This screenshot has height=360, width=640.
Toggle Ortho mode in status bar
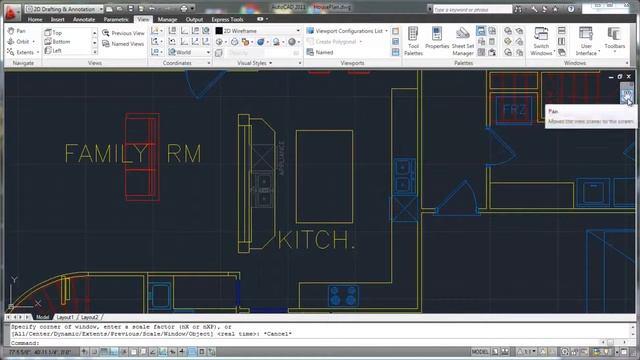tap(114, 352)
